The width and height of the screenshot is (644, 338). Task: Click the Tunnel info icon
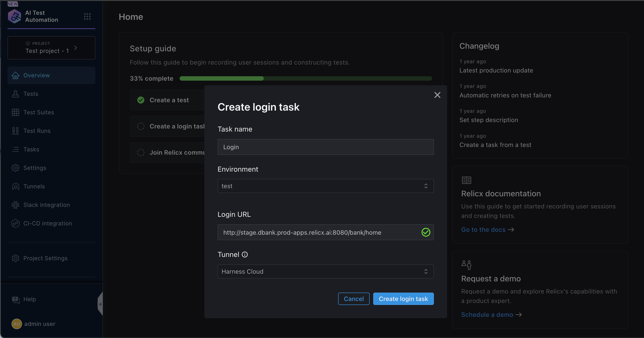click(245, 254)
